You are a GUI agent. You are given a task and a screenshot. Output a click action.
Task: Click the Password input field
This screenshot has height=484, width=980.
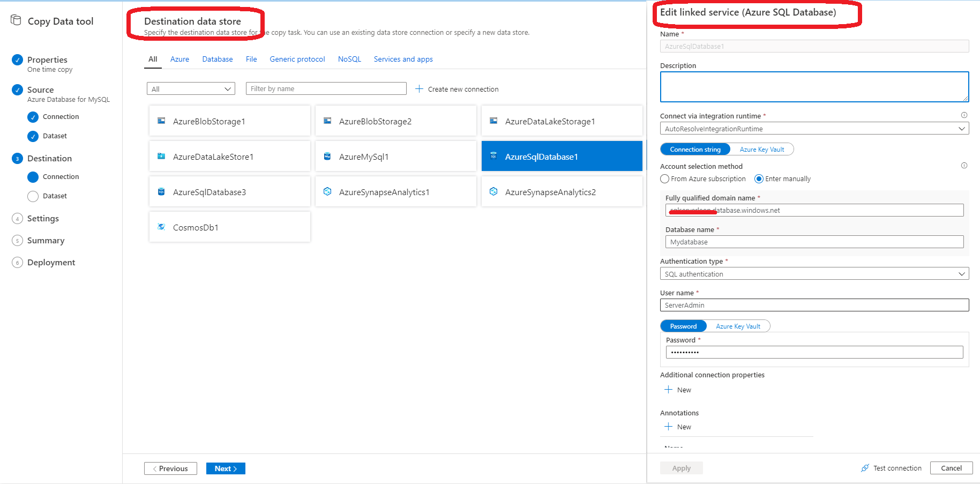point(814,352)
